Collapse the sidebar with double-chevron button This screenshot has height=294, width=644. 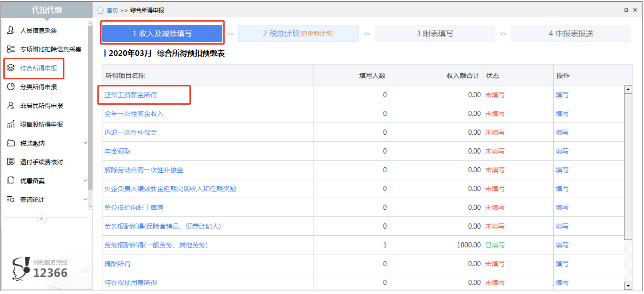pos(42,219)
